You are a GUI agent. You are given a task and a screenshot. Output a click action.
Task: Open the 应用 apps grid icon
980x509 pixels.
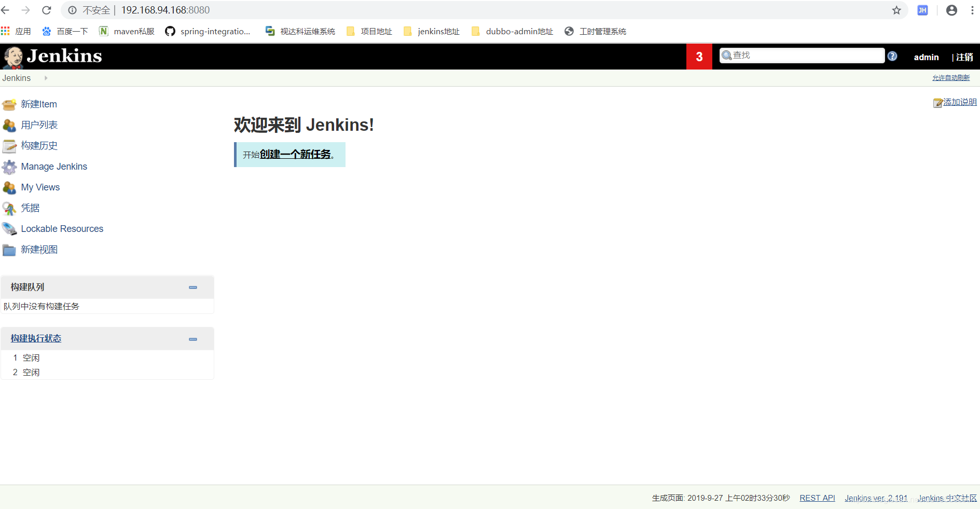(5, 31)
